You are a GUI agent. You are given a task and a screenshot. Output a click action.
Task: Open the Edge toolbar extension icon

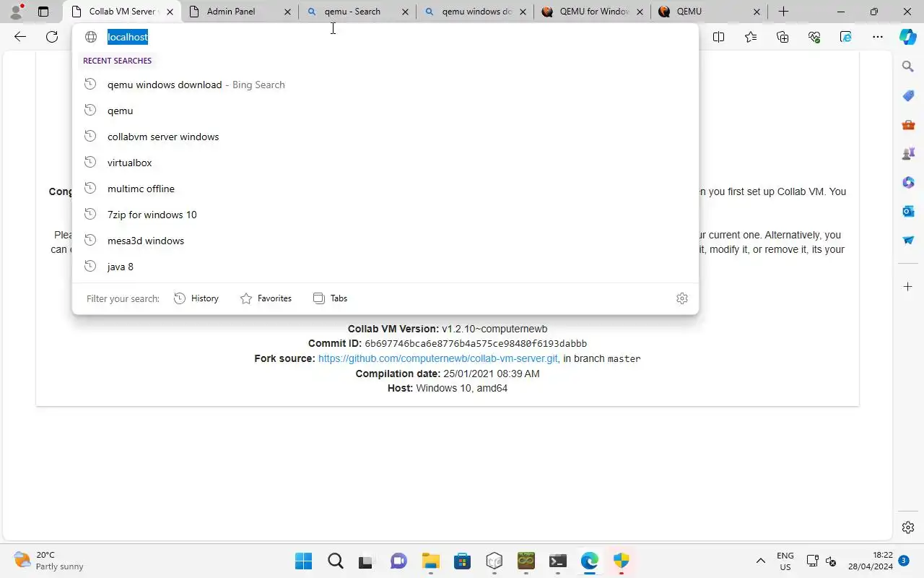click(x=846, y=37)
